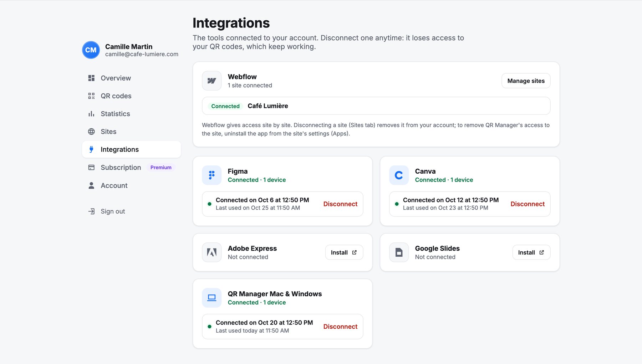Disconnect the Figma device
This screenshot has height=364, width=642.
coord(340,204)
